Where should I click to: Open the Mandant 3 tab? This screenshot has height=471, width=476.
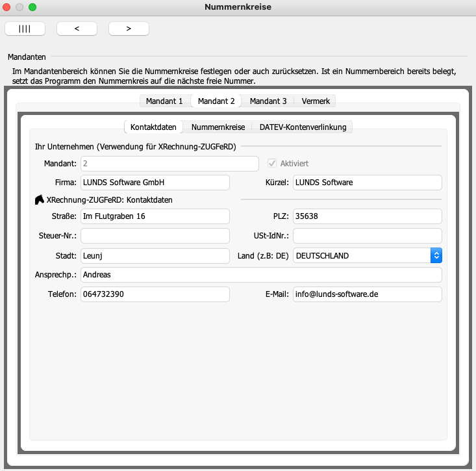pos(268,101)
